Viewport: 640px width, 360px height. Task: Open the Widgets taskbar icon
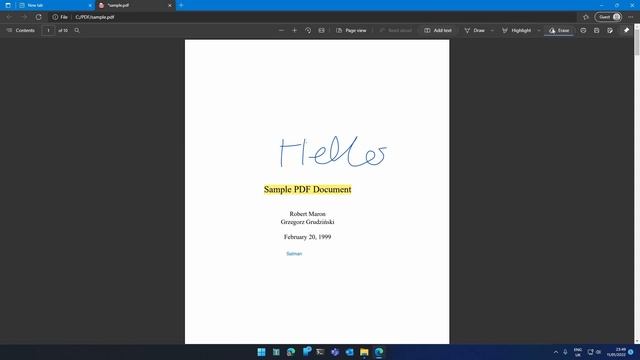coord(276,352)
